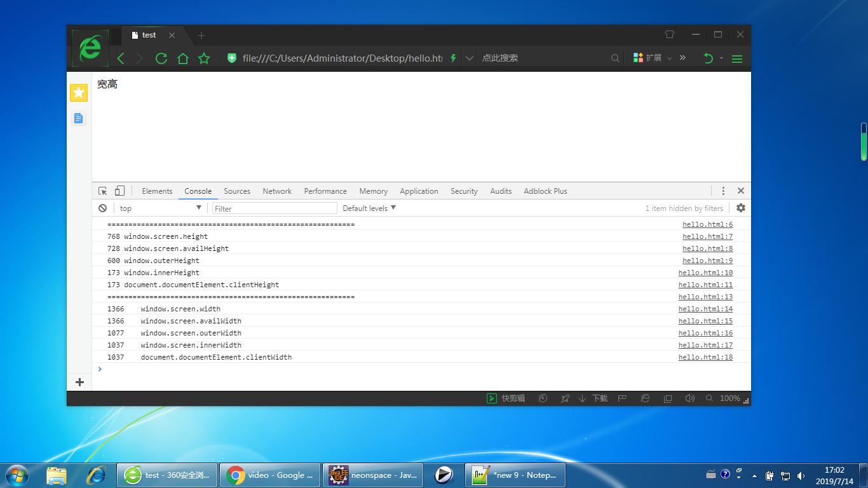Switch to the Sources tab
Screen dimensions: 868x488
coord(237,191)
